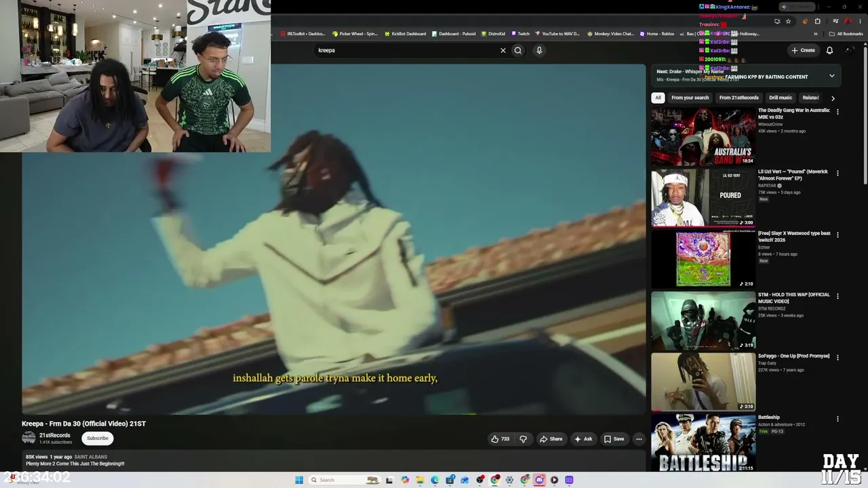
Task: Open the Battleship movie thumbnail
Action: pyautogui.click(x=703, y=443)
